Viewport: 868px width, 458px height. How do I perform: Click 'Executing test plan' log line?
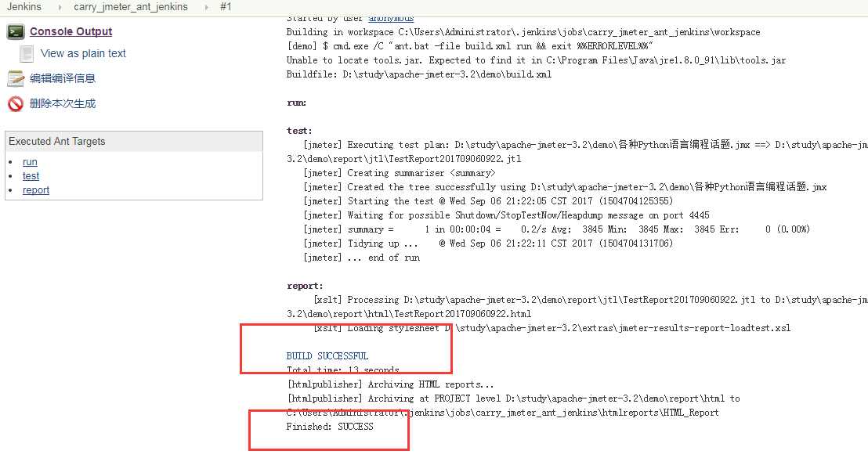click(x=585, y=144)
